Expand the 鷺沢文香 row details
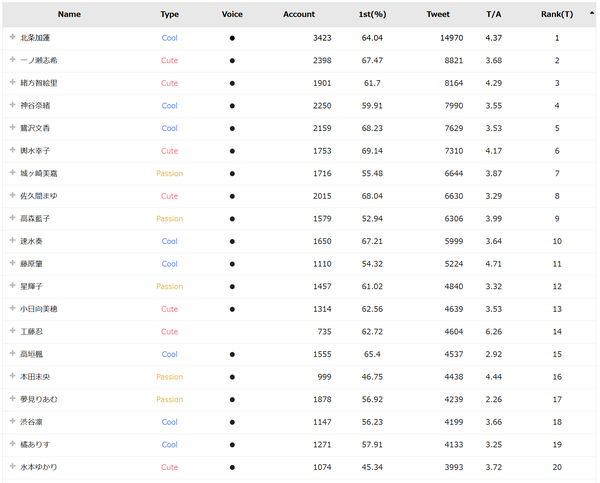 pos(12,127)
